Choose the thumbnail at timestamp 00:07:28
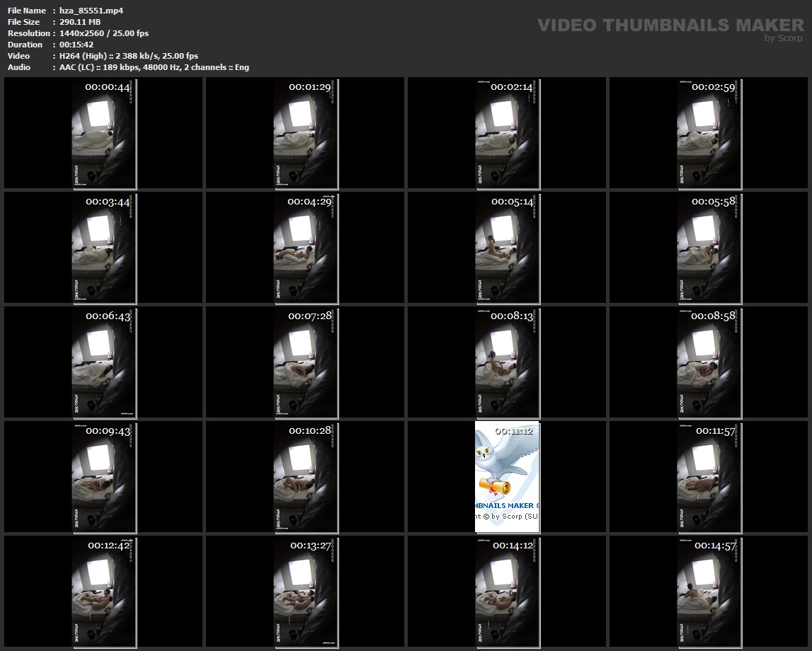This screenshot has height=651, width=812. pyautogui.click(x=305, y=362)
